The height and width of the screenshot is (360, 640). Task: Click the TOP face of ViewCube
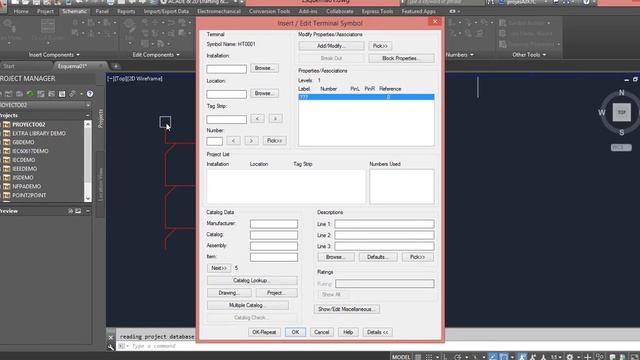(622, 112)
